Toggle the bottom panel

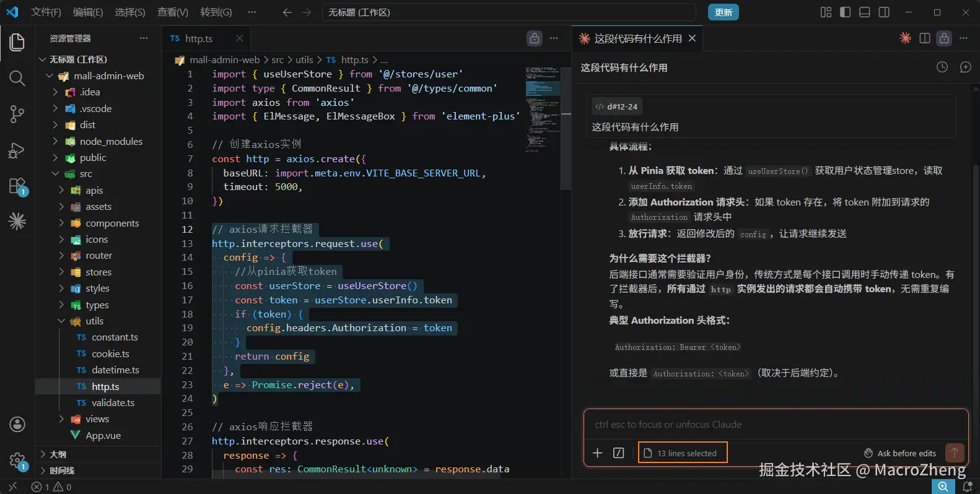(x=865, y=12)
